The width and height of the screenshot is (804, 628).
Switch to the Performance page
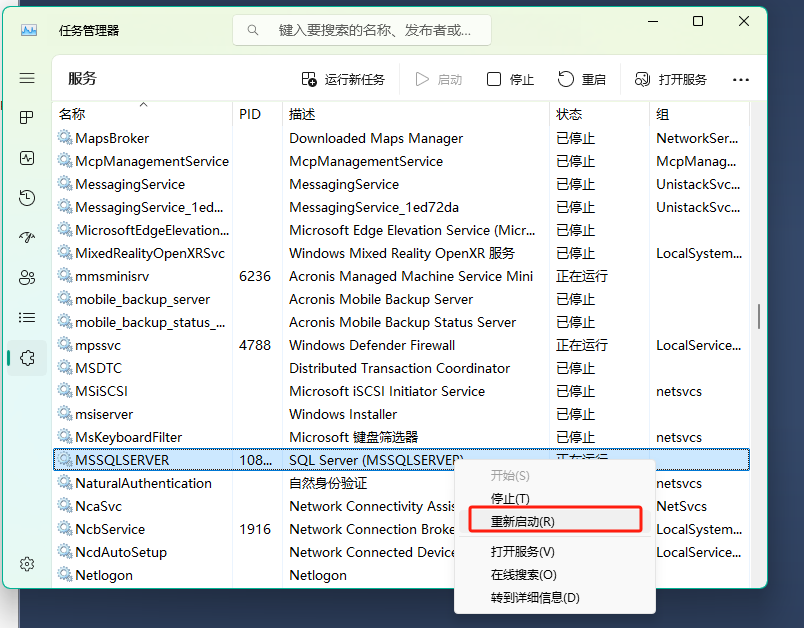click(26, 157)
